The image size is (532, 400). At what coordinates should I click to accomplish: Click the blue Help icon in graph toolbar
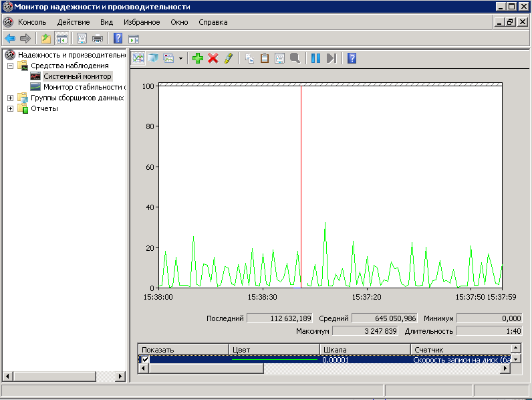(x=352, y=58)
